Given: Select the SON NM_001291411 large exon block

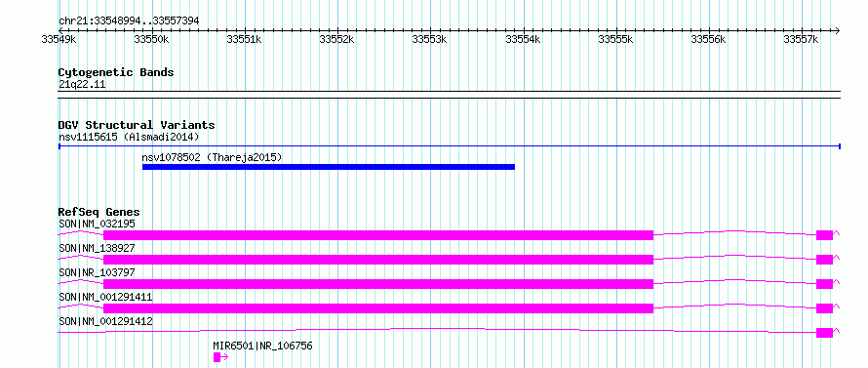Looking at the screenshot, I should [x=378, y=308].
